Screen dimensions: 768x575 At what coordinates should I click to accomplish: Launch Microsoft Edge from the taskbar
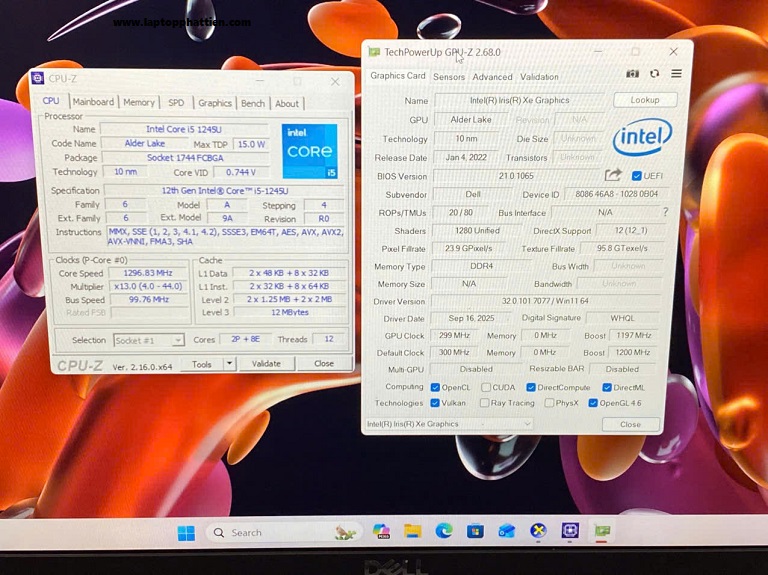(443, 531)
